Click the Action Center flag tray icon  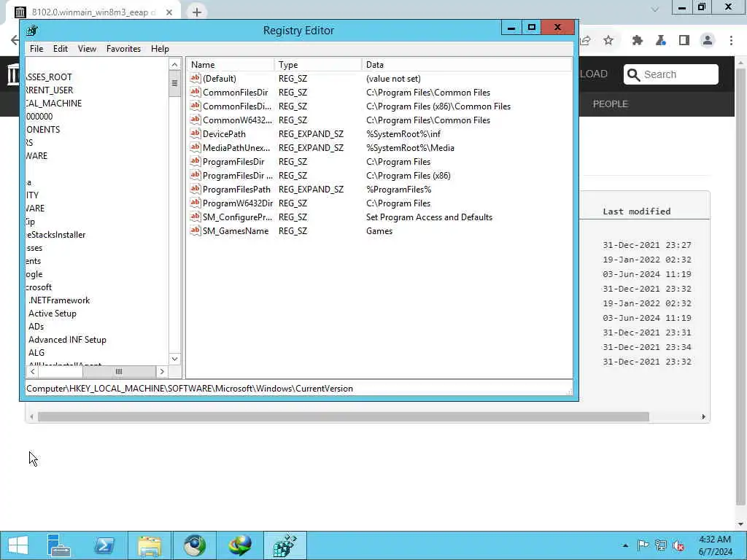643,545
